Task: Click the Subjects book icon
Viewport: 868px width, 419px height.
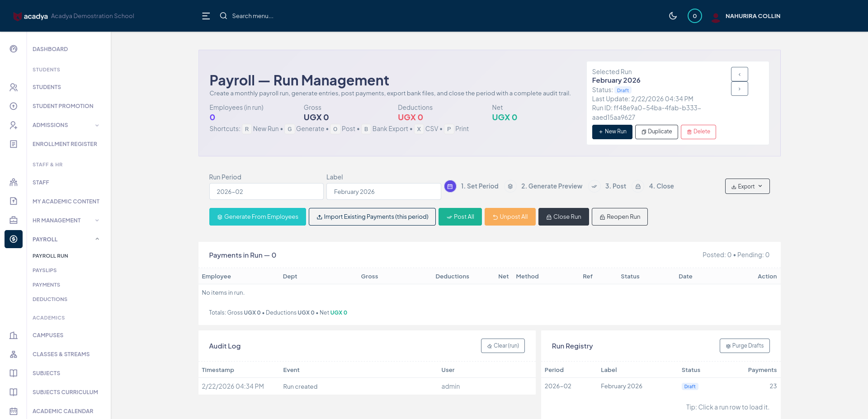Action: point(13,373)
